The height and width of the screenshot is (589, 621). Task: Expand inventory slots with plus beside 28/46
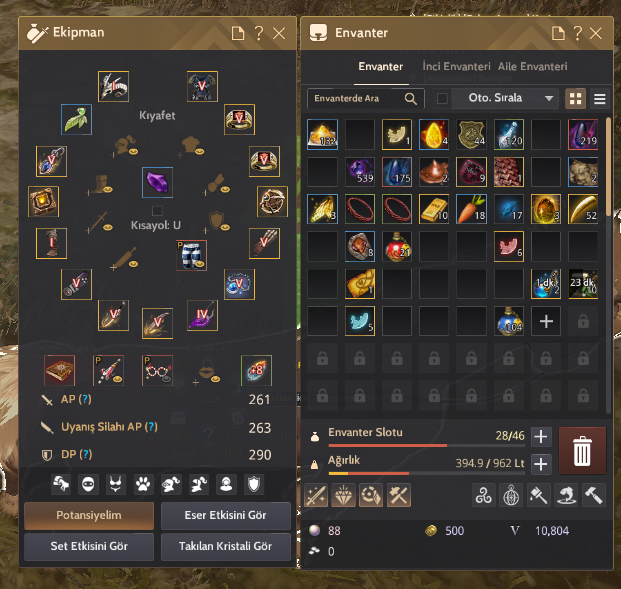point(541,437)
